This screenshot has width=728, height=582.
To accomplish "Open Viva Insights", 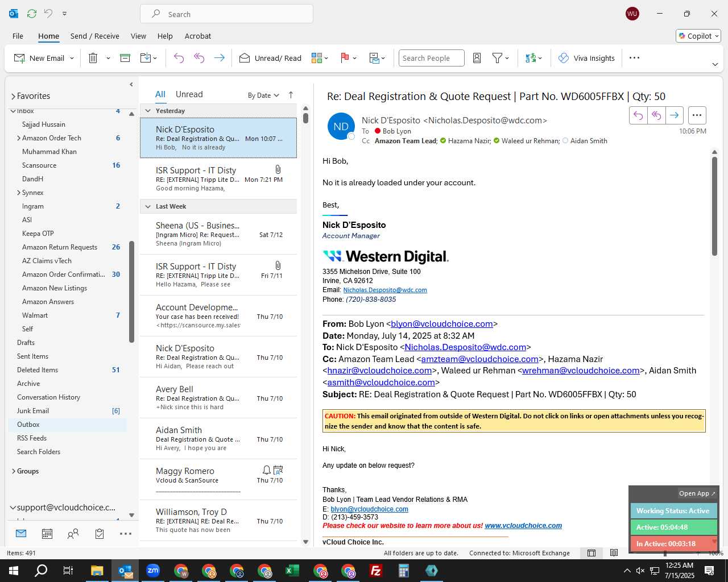I will [x=587, y=58].
